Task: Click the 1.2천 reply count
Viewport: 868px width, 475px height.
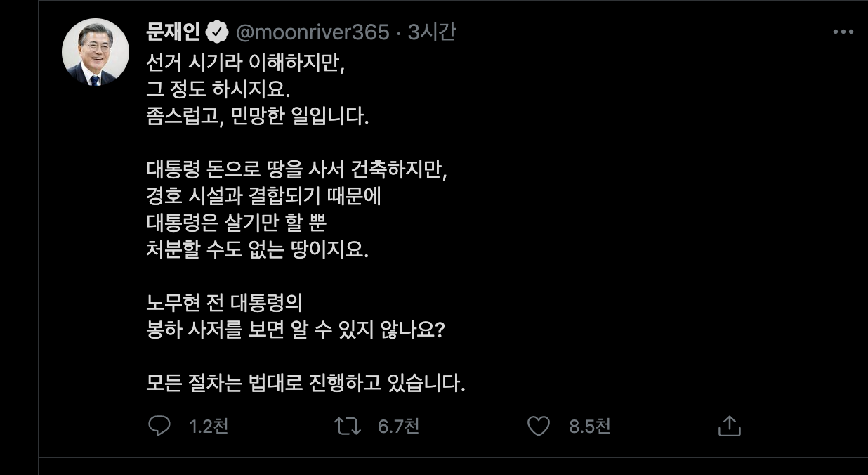Action: pos(209,427)
